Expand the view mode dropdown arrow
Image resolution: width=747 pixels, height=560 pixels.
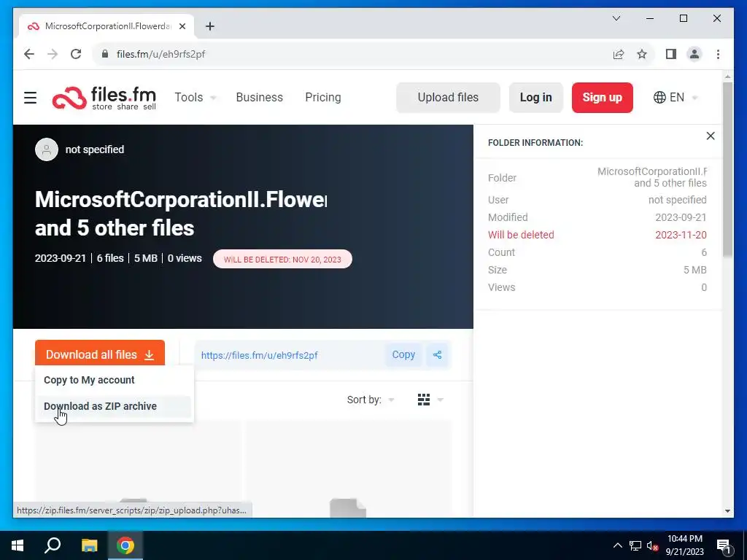click(440, 400)
